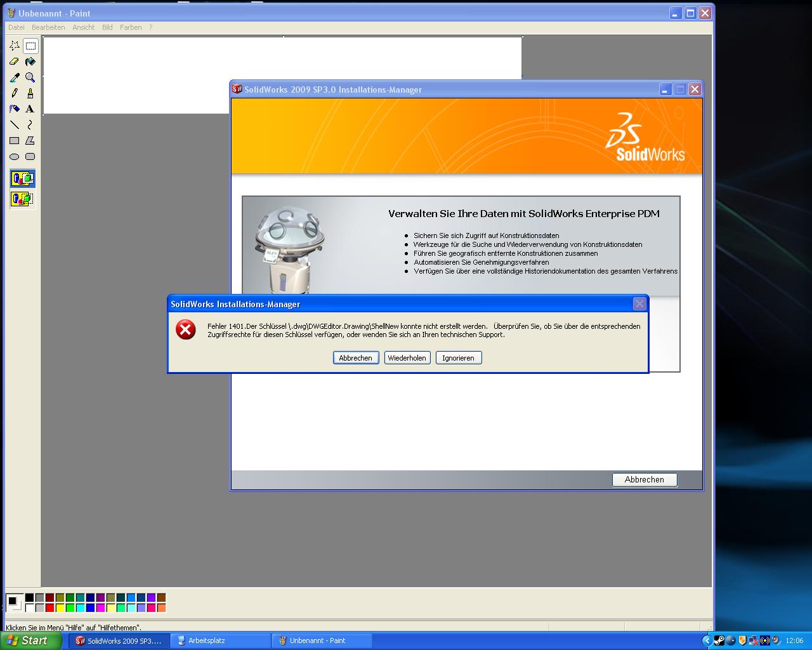Choose the Fill With Color bucket tool
Viewport: 812px width, 650px height.
pyautogui.click(x=30, y=62)
